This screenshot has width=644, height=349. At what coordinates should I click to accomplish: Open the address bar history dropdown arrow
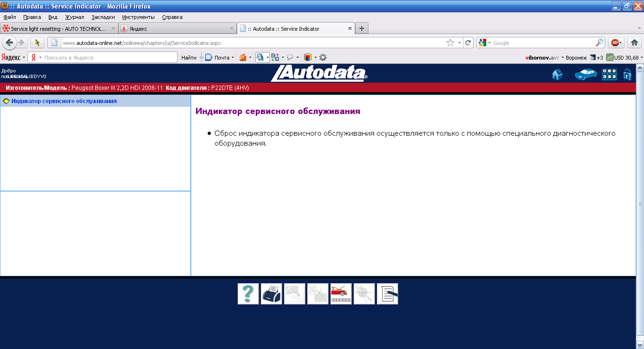pos(459,43)
